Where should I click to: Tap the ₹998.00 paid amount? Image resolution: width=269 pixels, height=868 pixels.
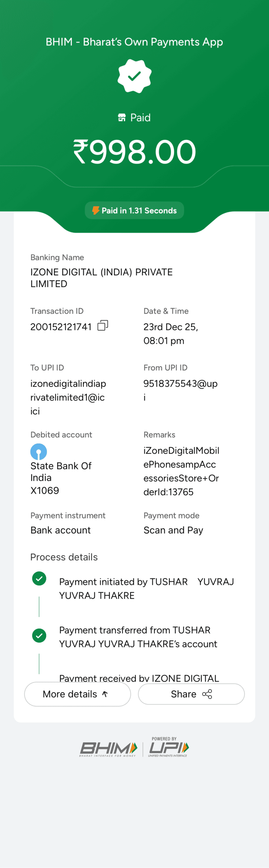coord(134,152)
